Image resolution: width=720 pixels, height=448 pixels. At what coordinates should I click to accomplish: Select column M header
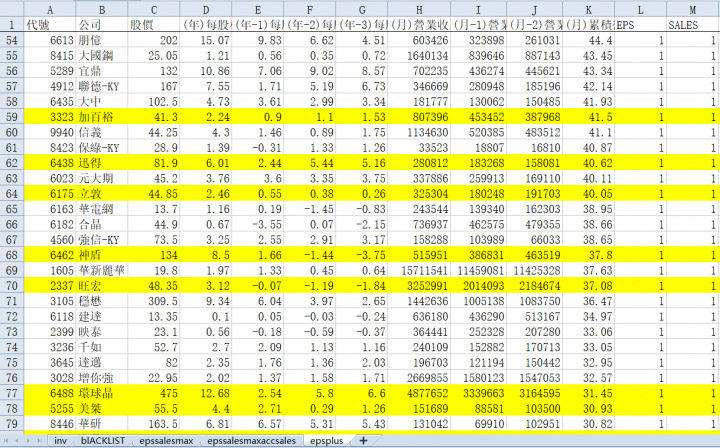pos(693,10)
